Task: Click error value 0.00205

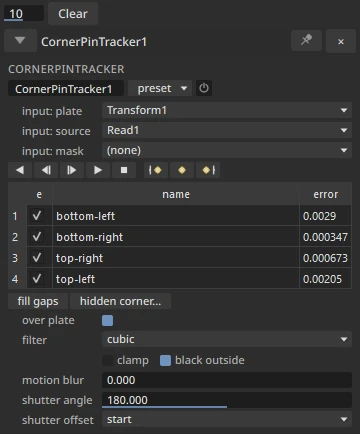Action: pyautogui.click(x=325, y=279)
